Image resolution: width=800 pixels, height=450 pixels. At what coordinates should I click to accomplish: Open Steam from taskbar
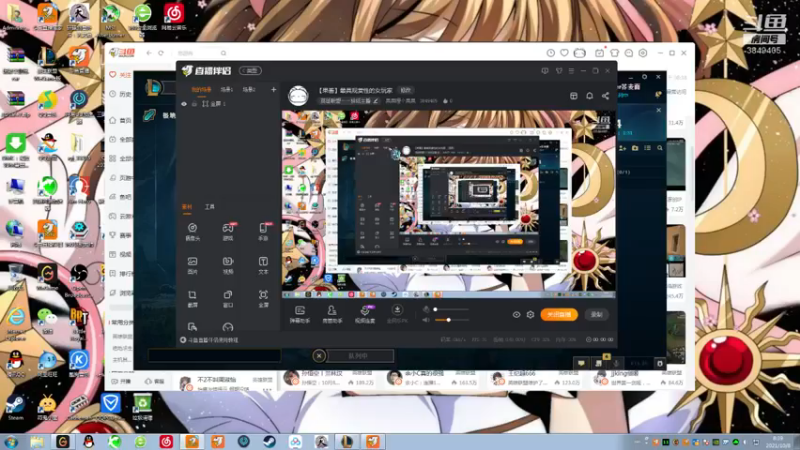(269, 441)
